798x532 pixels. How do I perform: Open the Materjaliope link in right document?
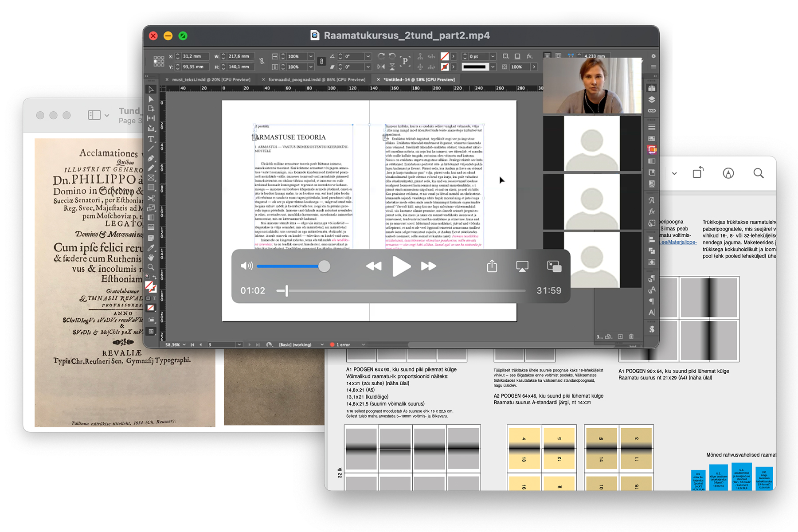(x=678, y=242)
